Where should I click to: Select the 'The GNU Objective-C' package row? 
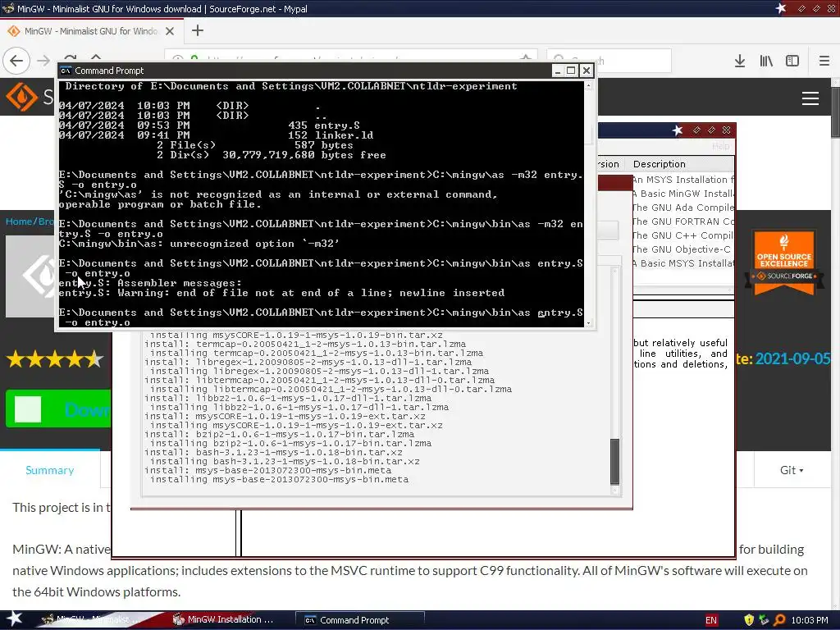(x=682, y=249)
